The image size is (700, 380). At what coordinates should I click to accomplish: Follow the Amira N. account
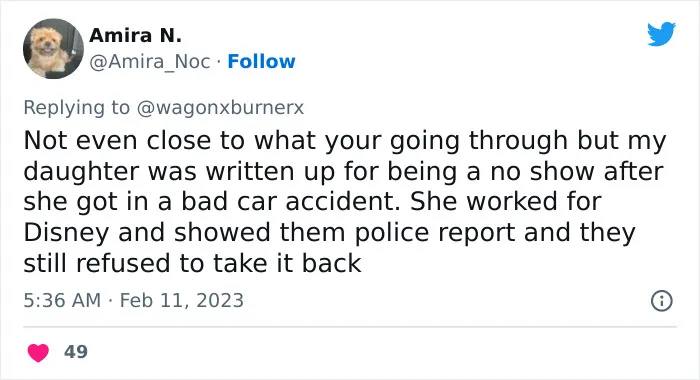261,62
